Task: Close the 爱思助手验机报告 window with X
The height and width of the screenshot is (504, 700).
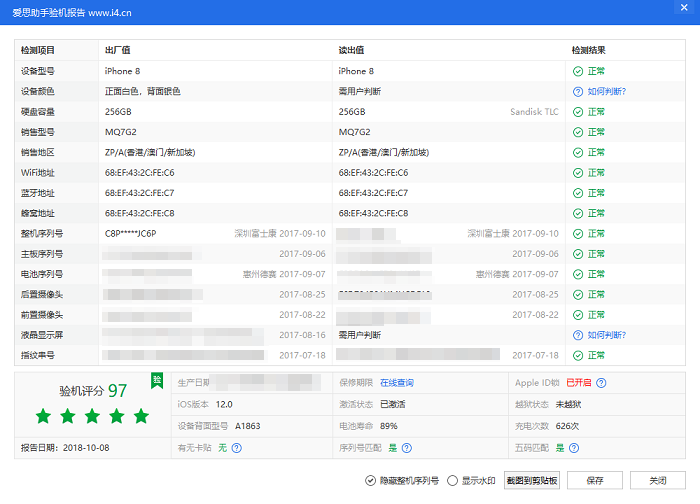Action: click(684, 8)
